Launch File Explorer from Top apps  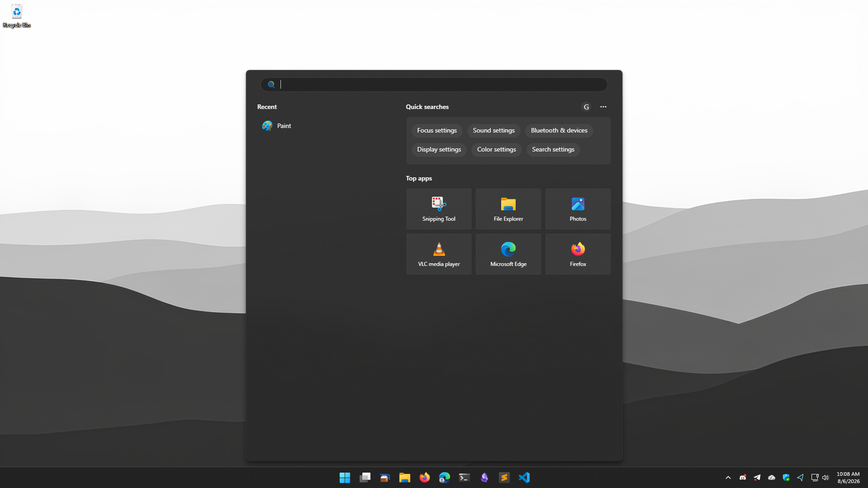[508, 209]
